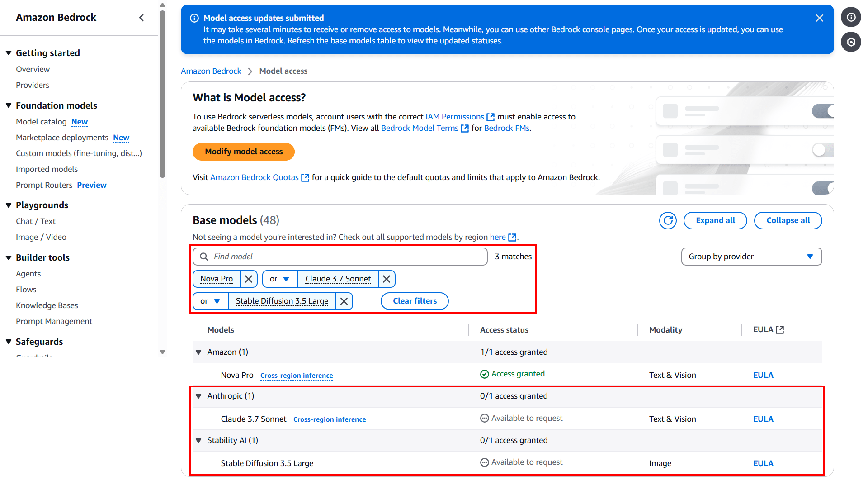Open Providers in the sidebar
The width and height of the screenshot is (868, 500).
coord(33,85)
